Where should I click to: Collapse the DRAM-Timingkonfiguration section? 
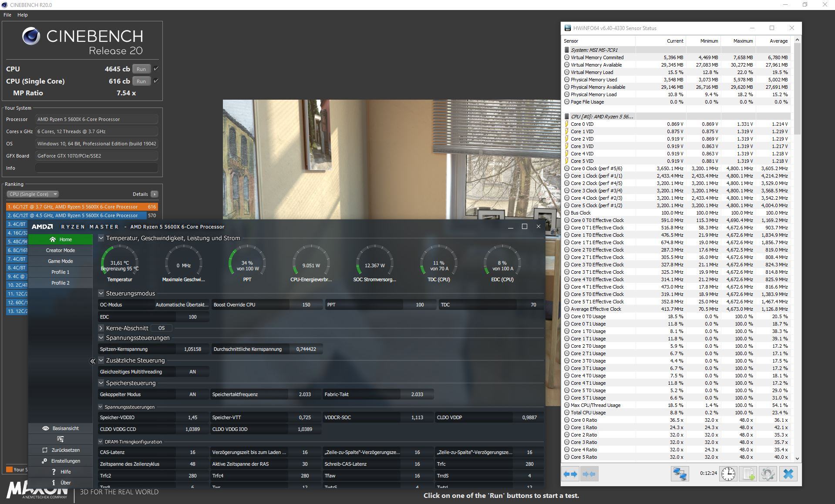(101, 442)
